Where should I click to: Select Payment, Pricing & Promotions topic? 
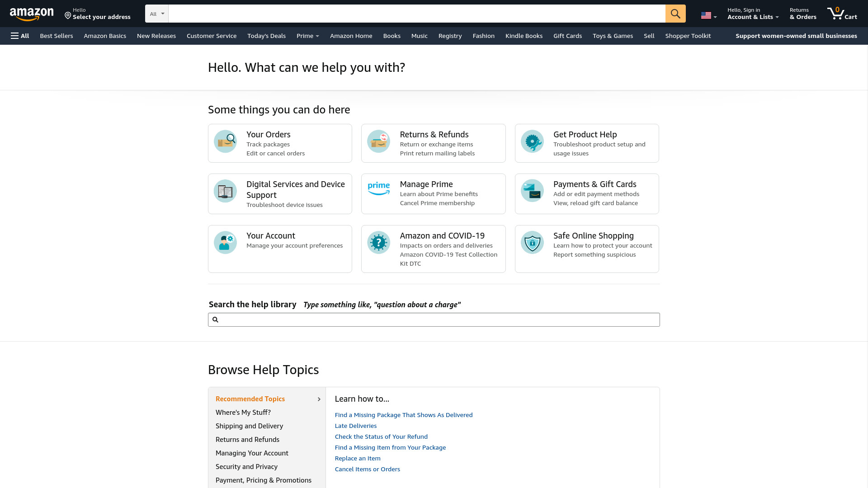[x=264, y=480]
